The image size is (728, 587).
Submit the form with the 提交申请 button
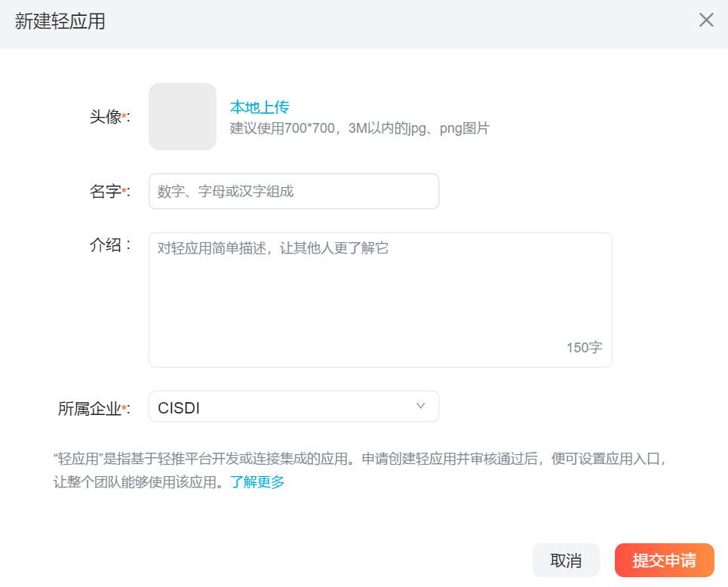[x=665, y=560]
